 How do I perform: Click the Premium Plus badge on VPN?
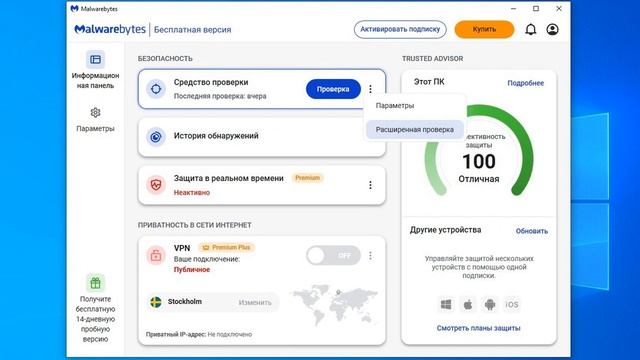pos(227,247)
